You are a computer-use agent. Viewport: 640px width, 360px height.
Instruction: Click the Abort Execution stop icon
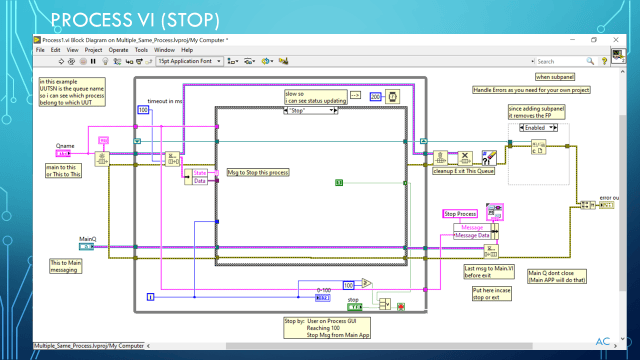pos(83,61)
